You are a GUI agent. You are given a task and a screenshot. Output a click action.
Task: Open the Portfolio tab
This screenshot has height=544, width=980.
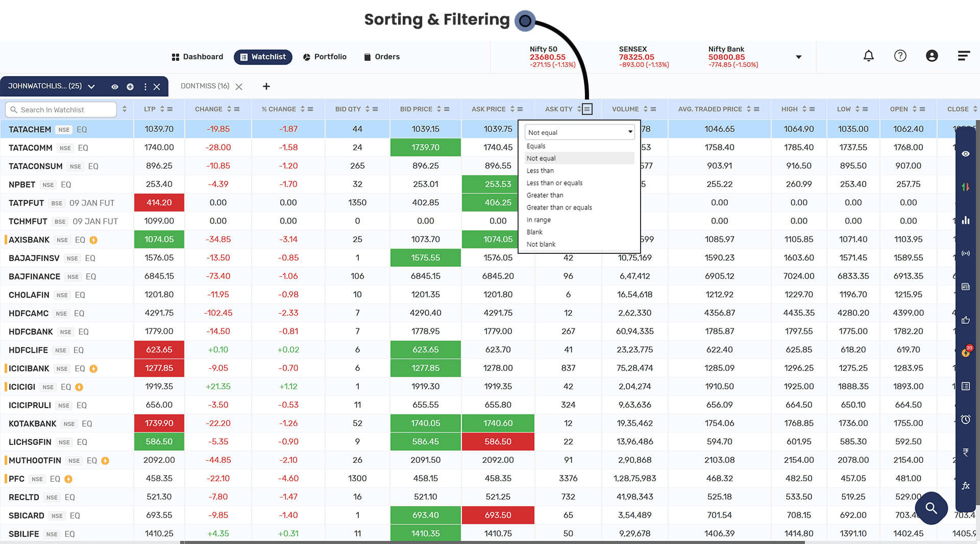click(325, 57)
